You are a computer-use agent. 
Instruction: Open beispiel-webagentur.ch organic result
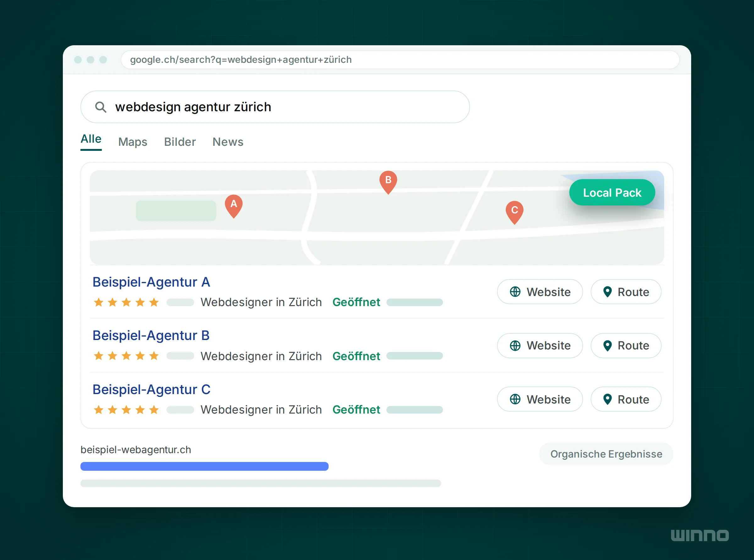coord(135,450)
